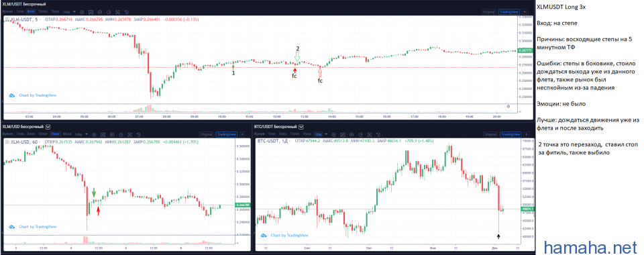Screen dimensions: 644x255
Task: Open indicators icon in XLM/USD panel
Action: click(x=103, y=135)
